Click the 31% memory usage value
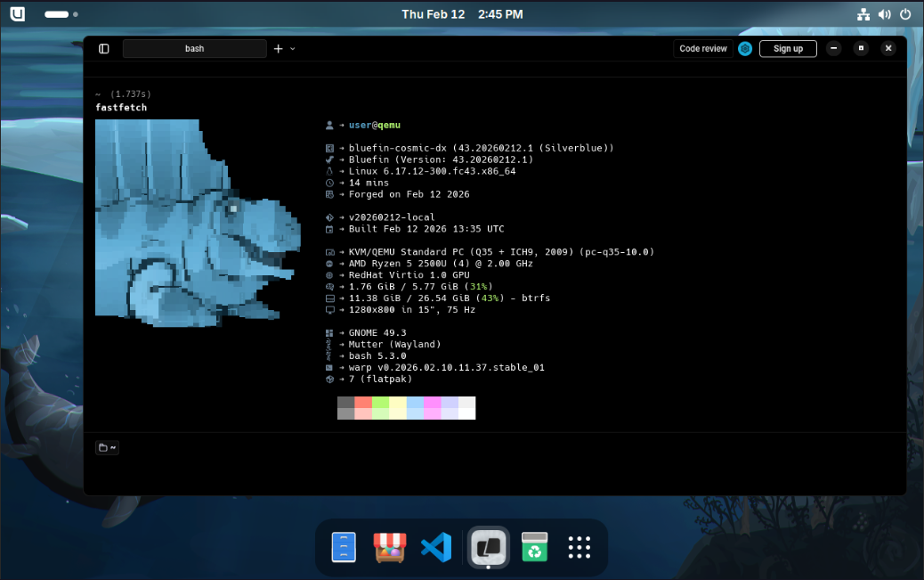Screen dimensions: 924x580 coord(478,287)
